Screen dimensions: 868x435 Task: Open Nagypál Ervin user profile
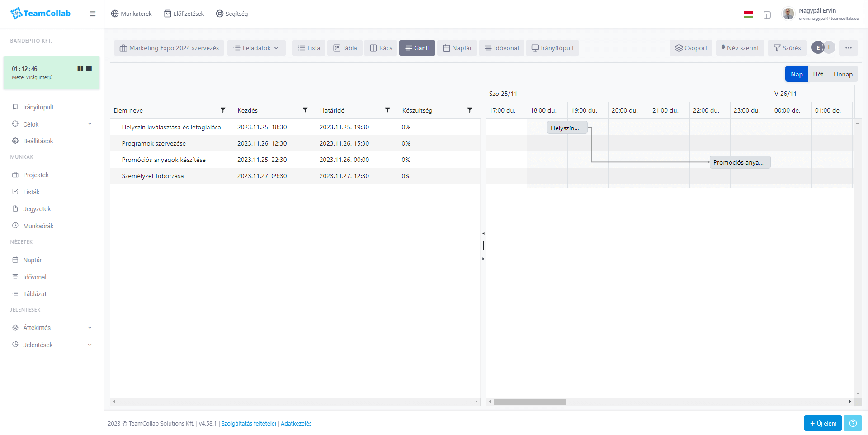click(x=821, y=14)
